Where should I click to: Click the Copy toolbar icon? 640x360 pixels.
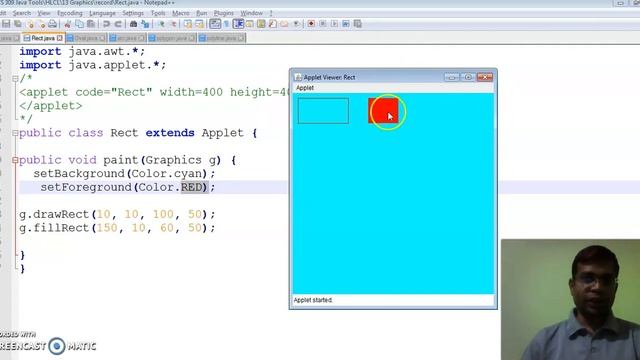pyautogui.click(x=80, y=24)
